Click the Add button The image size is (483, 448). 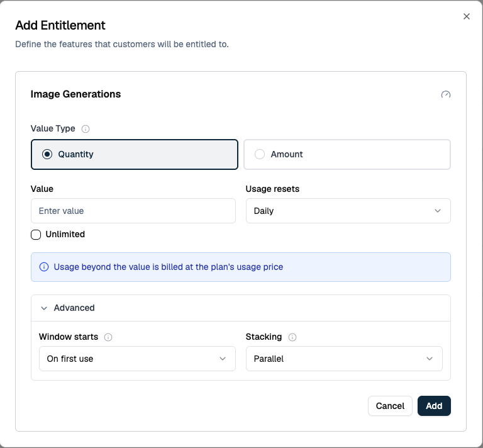click(x=434, y=406)
